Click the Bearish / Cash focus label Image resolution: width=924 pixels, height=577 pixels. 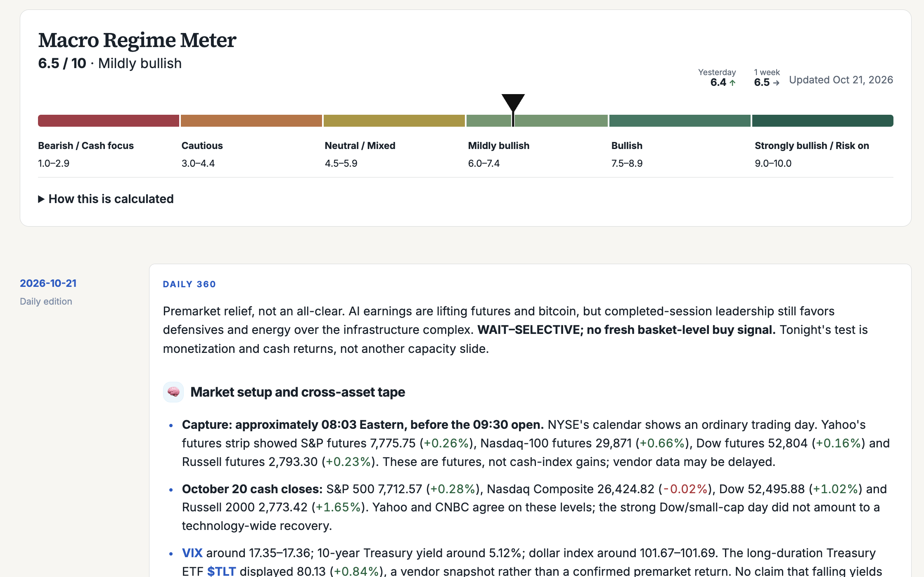(x=86, y=146)
